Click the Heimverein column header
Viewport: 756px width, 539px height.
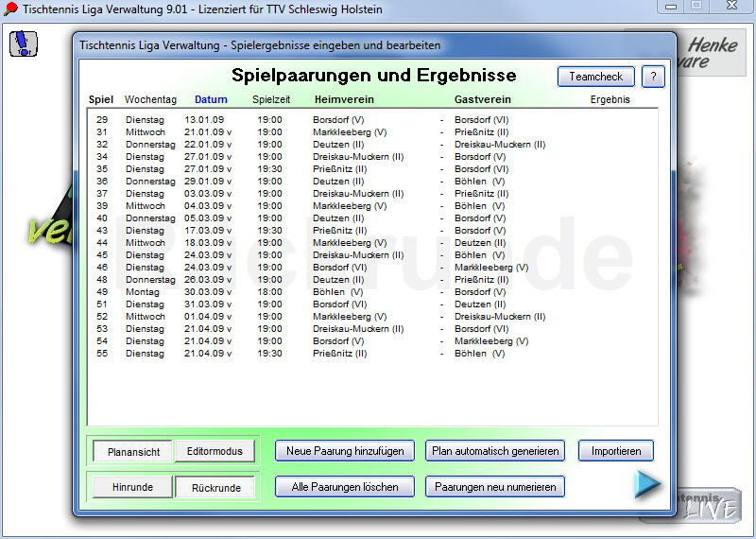tap(344, 99)
